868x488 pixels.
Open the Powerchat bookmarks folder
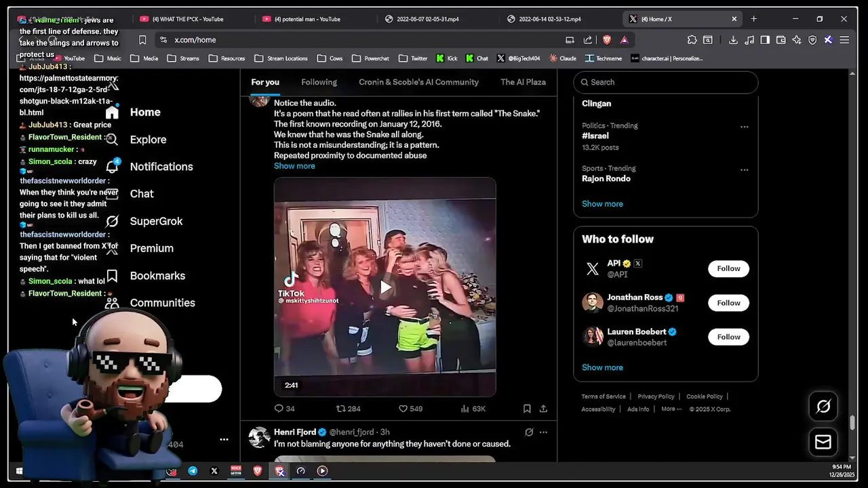coord(371,58)
